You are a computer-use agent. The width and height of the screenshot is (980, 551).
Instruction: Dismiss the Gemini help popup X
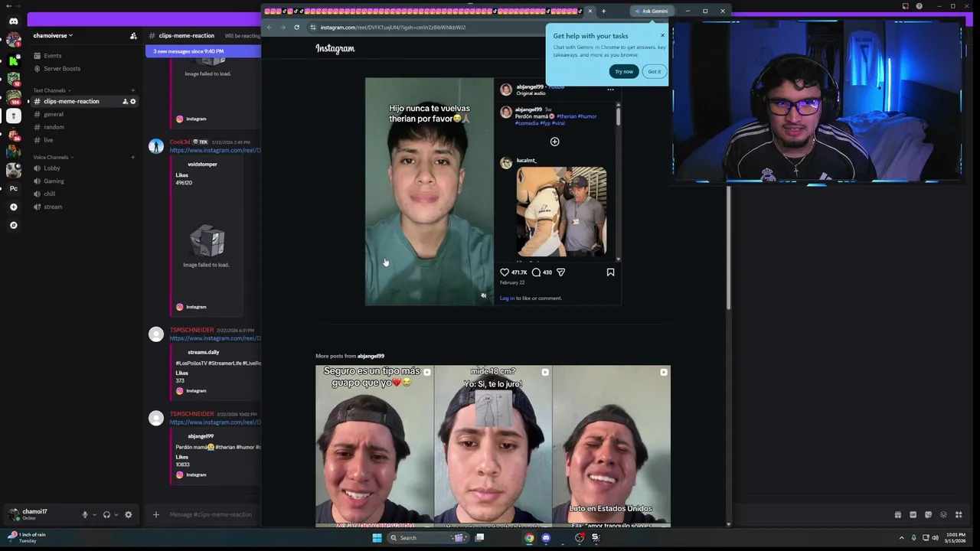point(662,35)
